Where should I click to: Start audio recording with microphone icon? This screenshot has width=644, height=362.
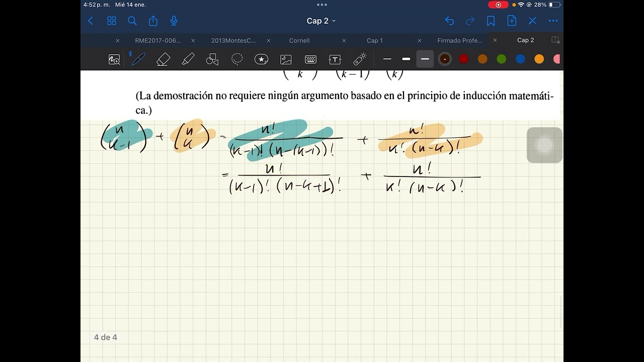coord(174,21)
